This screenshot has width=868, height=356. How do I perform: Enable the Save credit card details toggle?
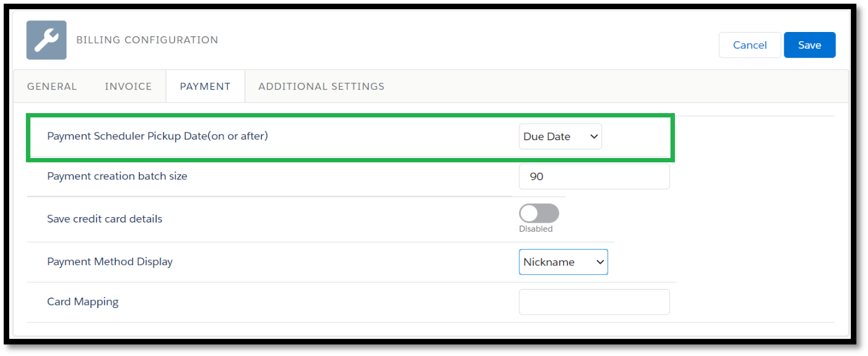[539, 213]
